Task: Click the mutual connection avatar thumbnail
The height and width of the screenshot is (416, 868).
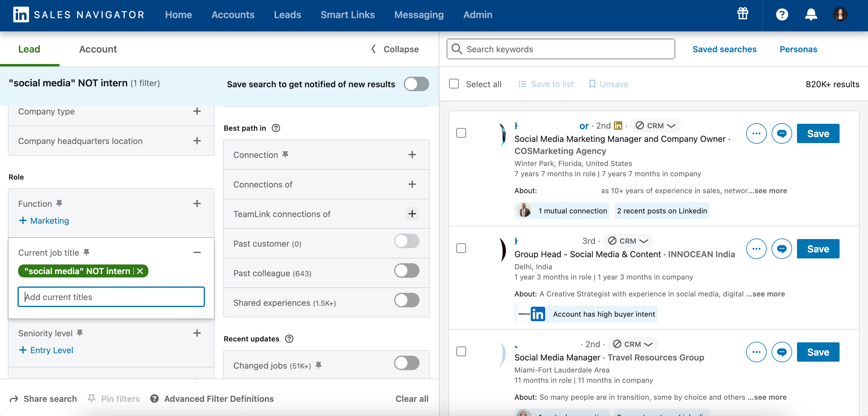Action: (x=524, y=210)
